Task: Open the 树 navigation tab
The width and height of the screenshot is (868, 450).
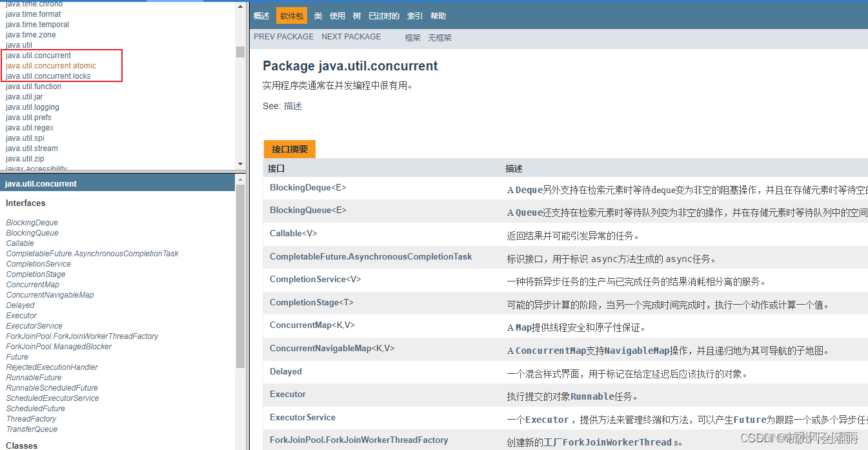Action: coord(357,16)
